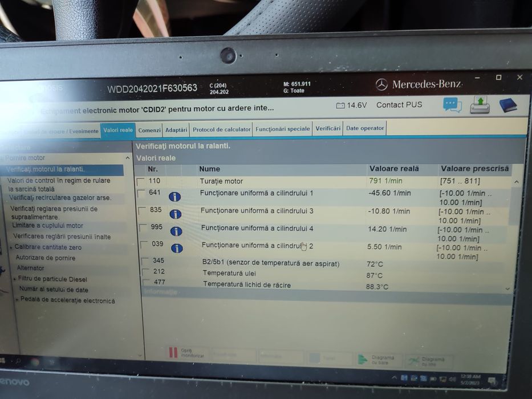Show info for cylinder 3 smooth running
This screenshot has height=399, width=532.
[176, 214]
